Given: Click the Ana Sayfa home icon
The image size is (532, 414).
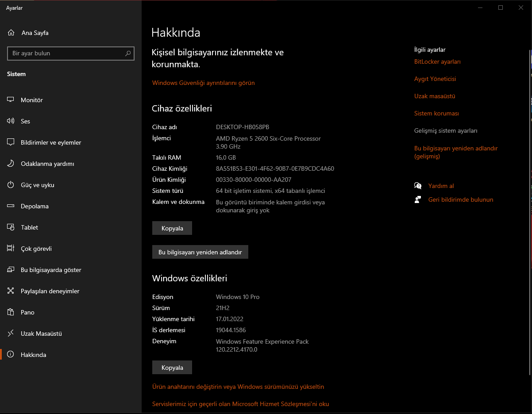Looking at the screenshot, I should (11, 33).
